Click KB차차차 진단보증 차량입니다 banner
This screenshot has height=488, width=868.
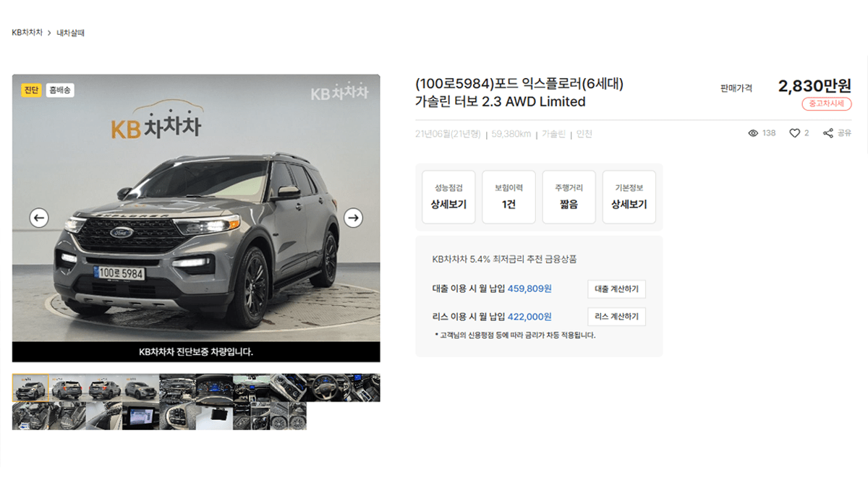point(196,352)
